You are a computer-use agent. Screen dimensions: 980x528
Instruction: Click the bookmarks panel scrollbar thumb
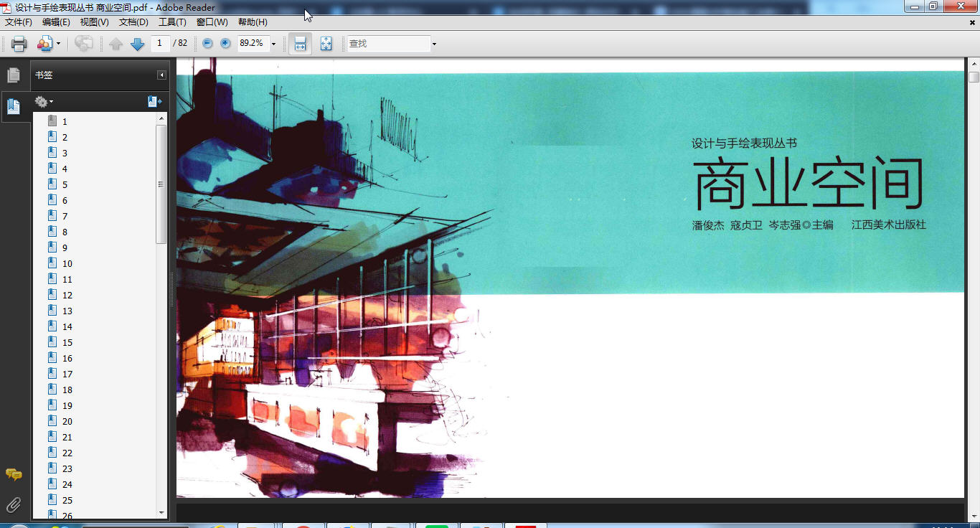161,184
